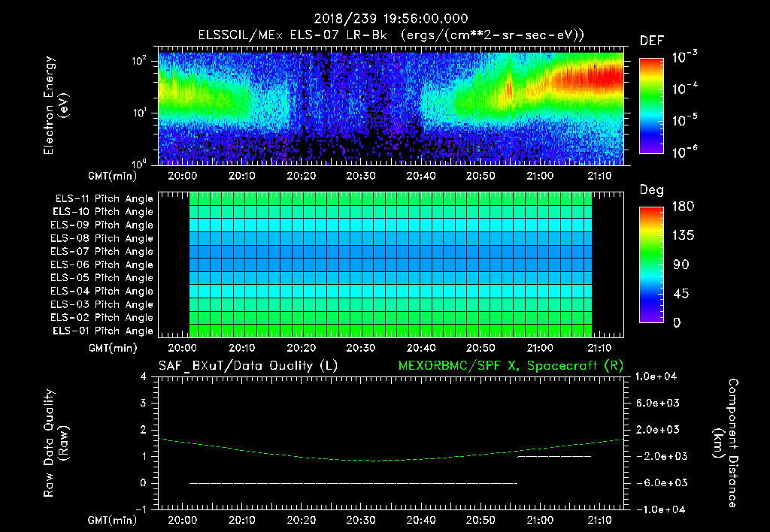Select the ELS-07 Pitch Angle row label
The image size is (770, 532).
click(102, 251)
